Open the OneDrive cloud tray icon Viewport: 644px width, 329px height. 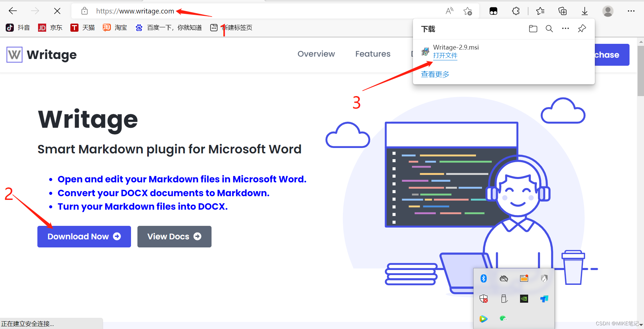click(x=504, y=278)
